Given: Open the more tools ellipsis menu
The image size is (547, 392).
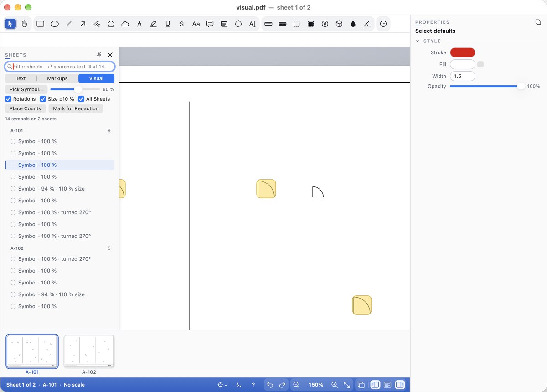Looking at the screenshot, I should [383, 24].
